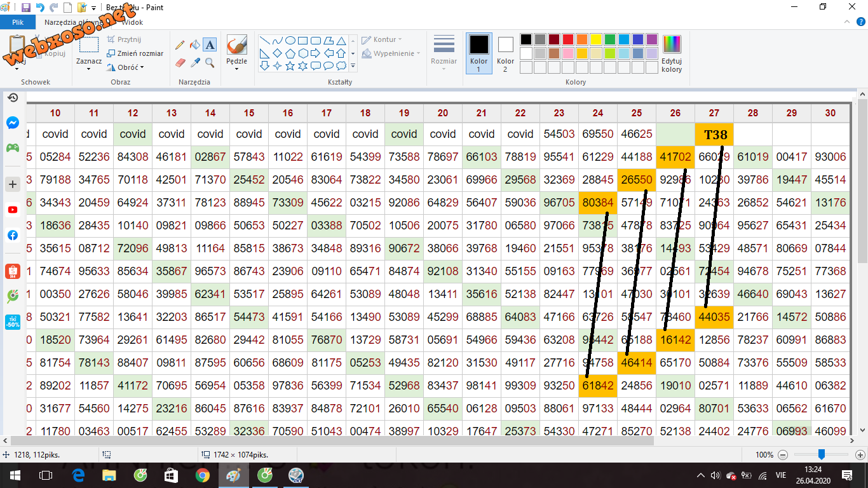Image resolution: width=868 pixels, height=488 pixels.
Task: Click the New file icon in quick access
Action: 67,8
